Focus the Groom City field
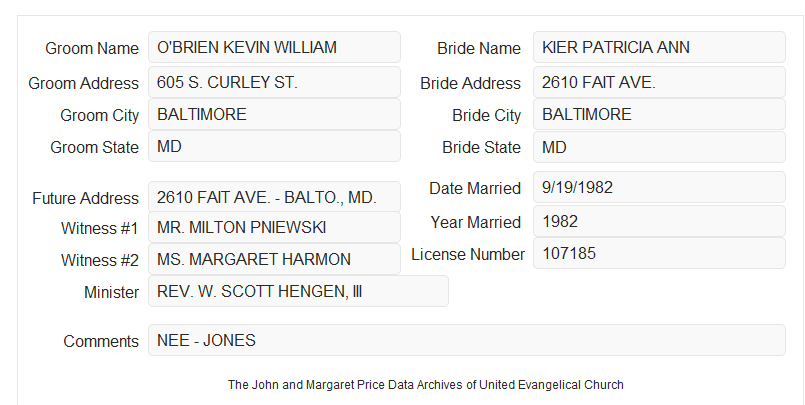 [x=274, y=114]
